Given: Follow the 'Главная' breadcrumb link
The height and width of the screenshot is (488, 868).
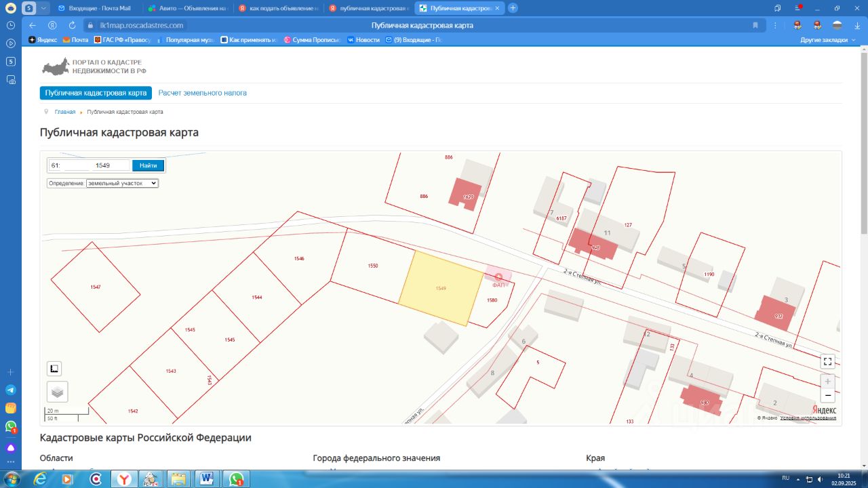Looking at the screenshot, I should coord(65,112).
